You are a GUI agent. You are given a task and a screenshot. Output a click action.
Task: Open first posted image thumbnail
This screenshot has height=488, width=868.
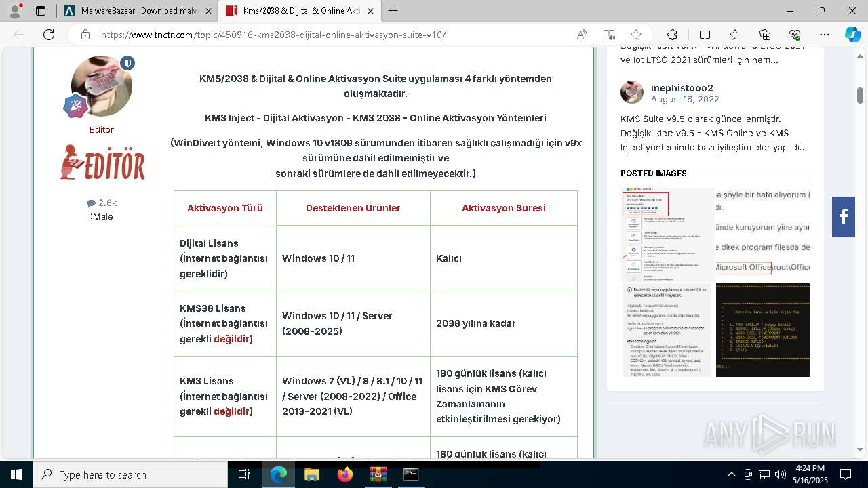pos(667,235)
